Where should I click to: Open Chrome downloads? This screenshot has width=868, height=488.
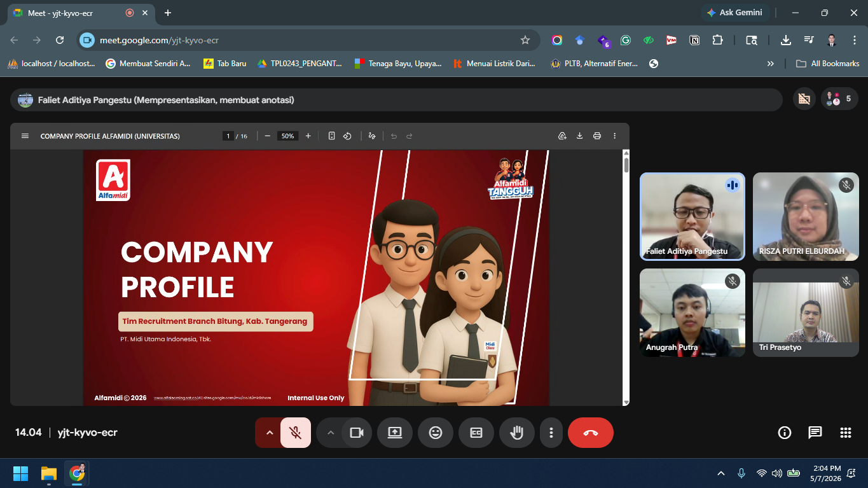coord(786,40)
